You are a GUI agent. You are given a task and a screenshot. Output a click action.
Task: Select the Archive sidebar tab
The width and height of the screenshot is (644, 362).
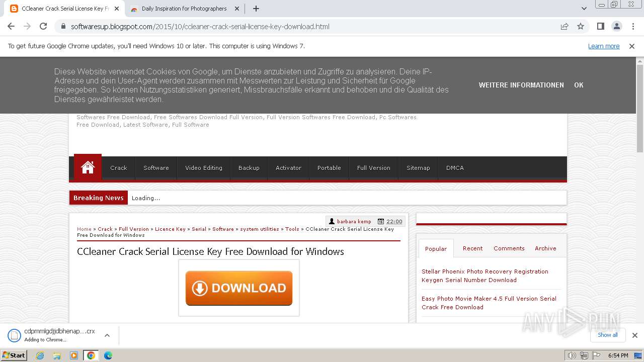click(545, 248)
